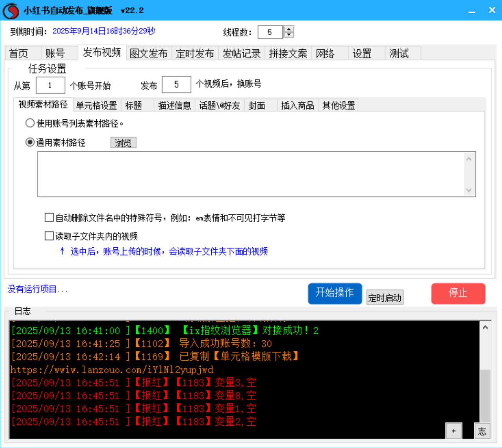
Task: Open the 定时发布 tab
Action: (x=195, y=54)
